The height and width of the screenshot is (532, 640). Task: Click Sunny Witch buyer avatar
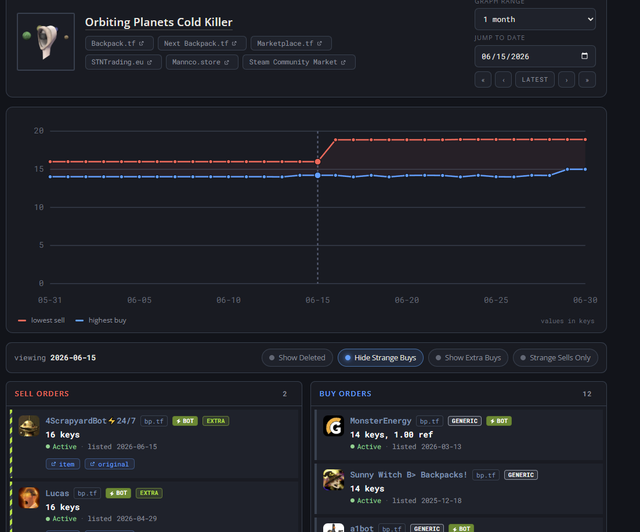click(333, 479)
